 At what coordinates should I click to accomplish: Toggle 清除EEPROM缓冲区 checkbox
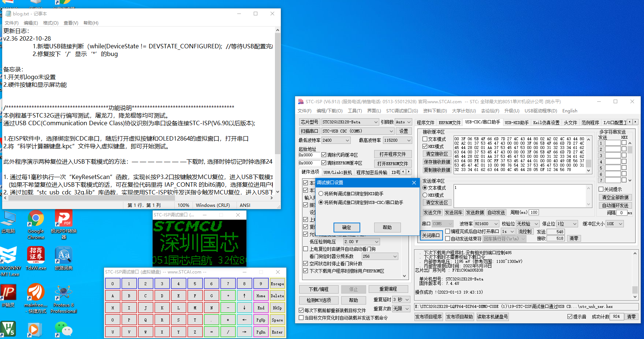[342, 163]
